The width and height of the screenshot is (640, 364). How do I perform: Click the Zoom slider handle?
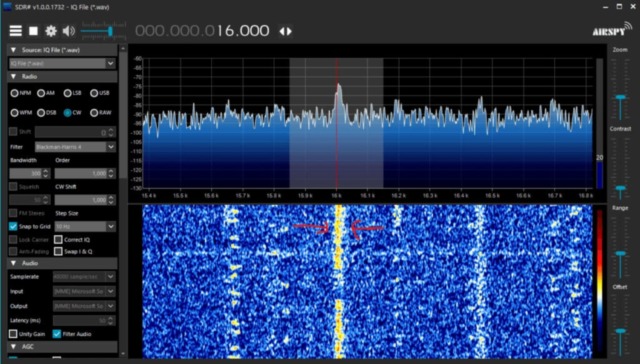[620, 98]
